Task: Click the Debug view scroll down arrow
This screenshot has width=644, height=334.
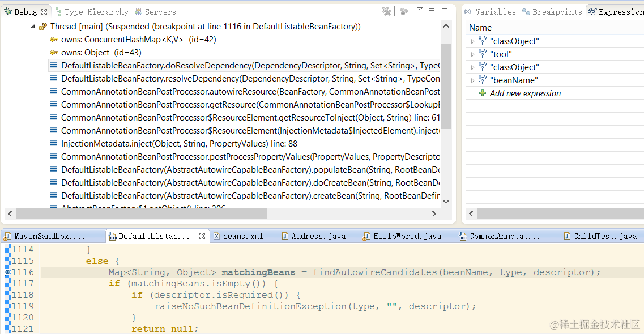Action: coord(446,202)
